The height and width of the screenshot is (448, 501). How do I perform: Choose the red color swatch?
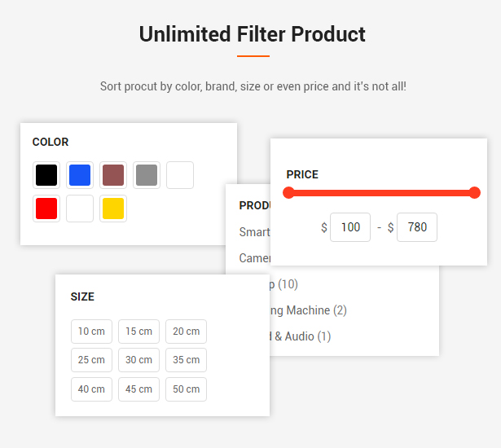pos(46,209)
